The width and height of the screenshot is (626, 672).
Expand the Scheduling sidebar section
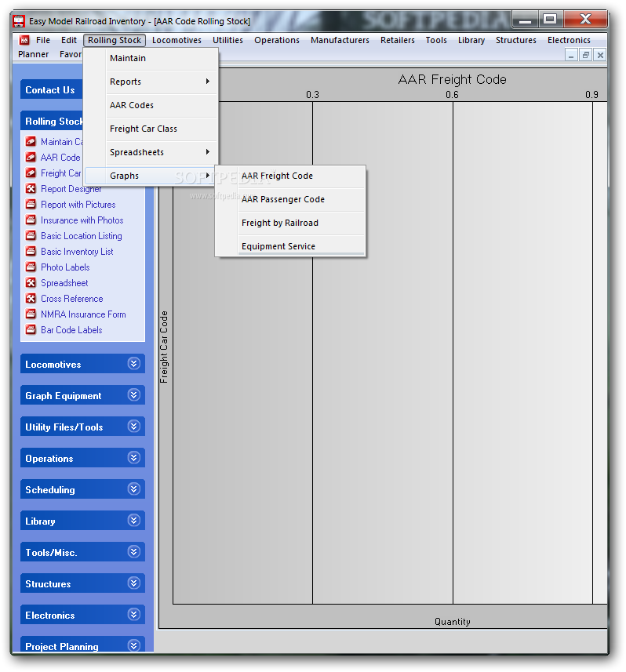click(x=134, y=489)
